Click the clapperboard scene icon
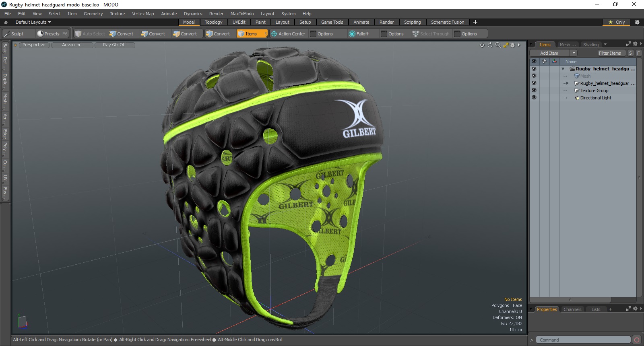The image size is (644, 346). coord(572,69)
